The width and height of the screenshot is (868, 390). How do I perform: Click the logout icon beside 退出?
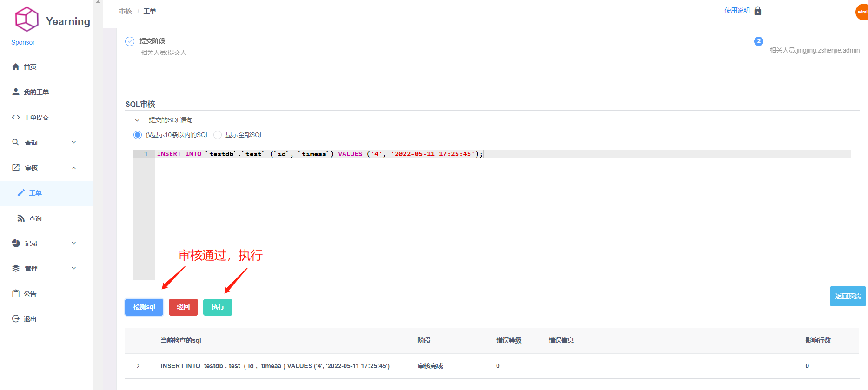[x=16, y=319]
